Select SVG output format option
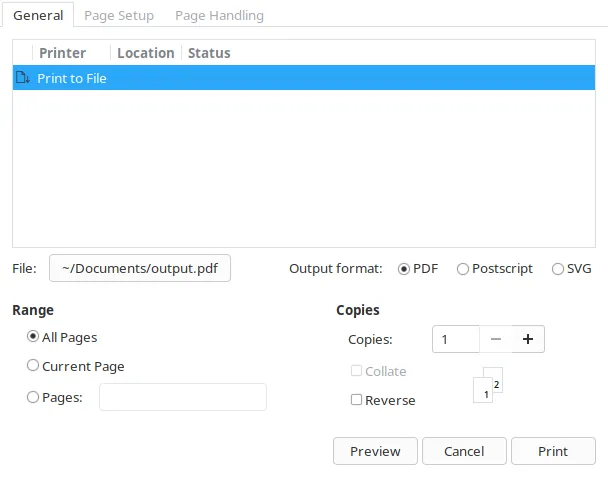608x477 pixels. [558, 269]
